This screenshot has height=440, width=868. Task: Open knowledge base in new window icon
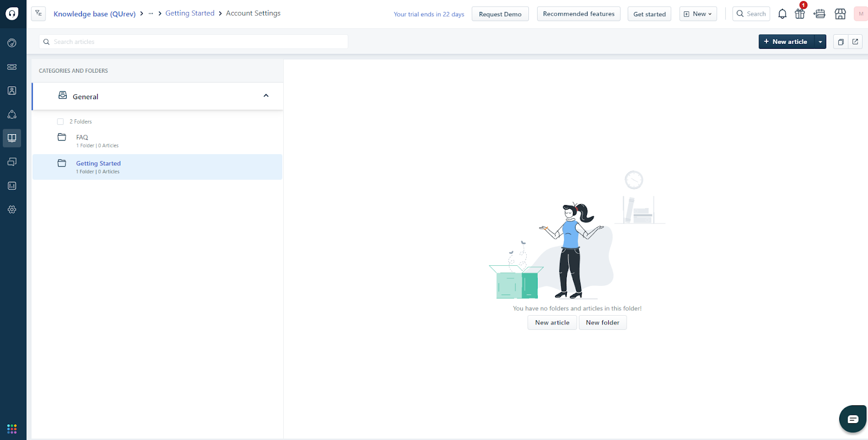tap(855, 42)
